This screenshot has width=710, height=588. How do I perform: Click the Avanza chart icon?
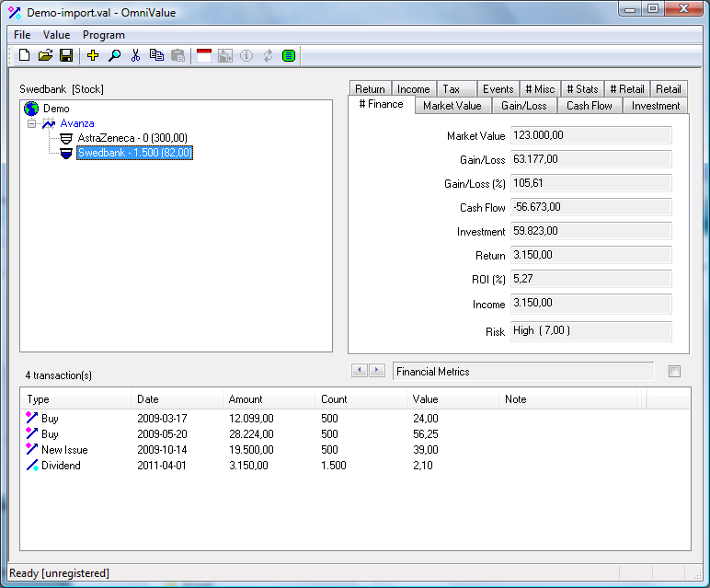tap(49, 123)
